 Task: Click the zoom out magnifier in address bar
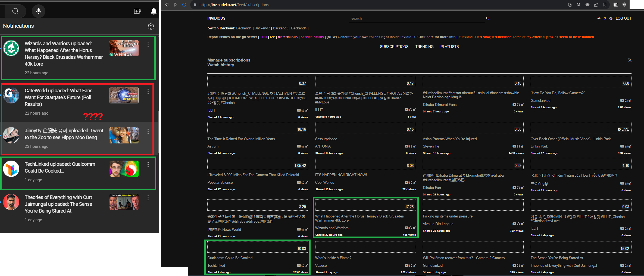pos(579,5)
